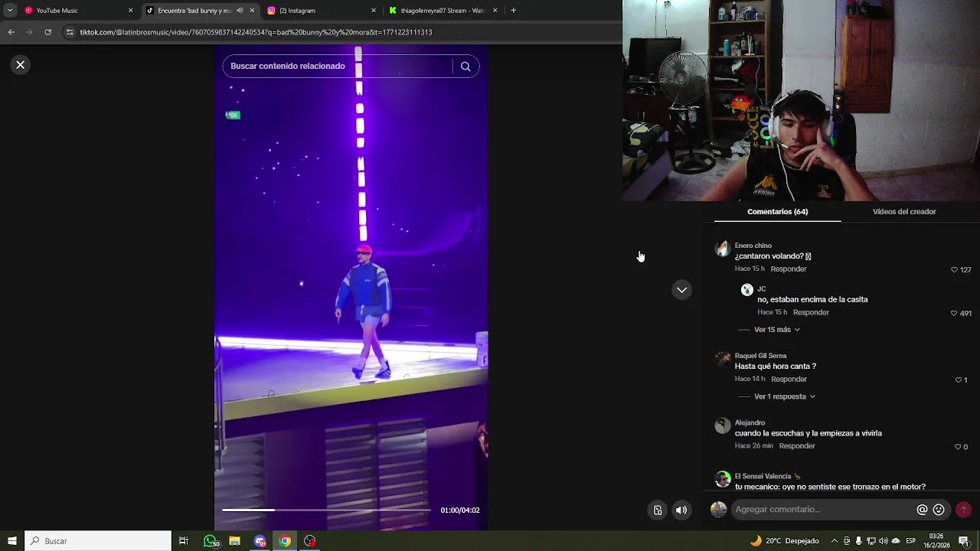Open the 'Comentarios (64)' tab

coord(777,212)
